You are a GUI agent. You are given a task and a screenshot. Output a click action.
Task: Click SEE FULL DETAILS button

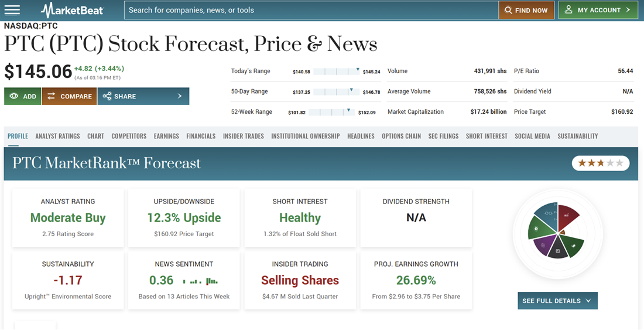tap(557, 301)
